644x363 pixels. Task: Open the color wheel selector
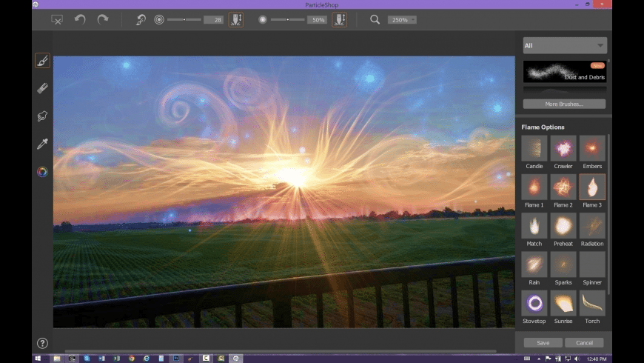pos(42,172)
